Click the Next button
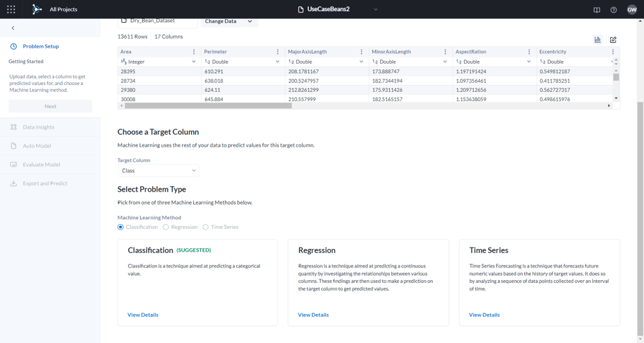The width and height of the screenshot is (644, 343). coord(51,106)
